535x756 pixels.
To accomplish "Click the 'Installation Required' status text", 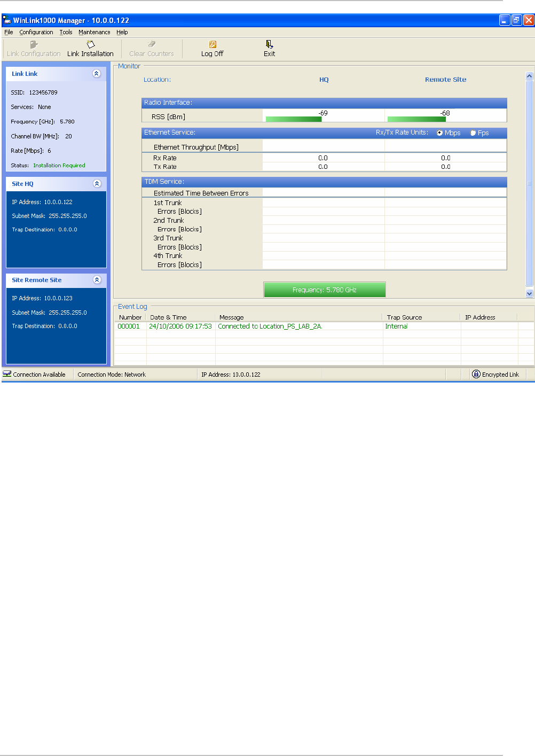I will [x=59, y=166].
